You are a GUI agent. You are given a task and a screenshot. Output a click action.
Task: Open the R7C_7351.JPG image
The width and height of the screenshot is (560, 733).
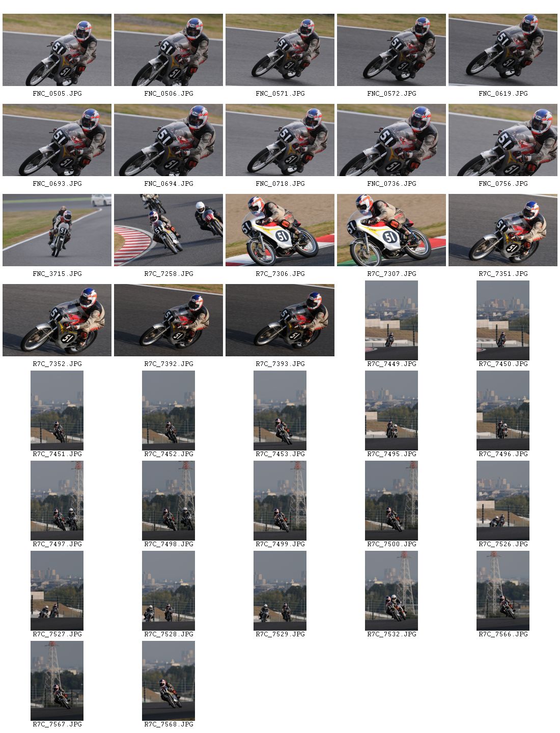503,230
